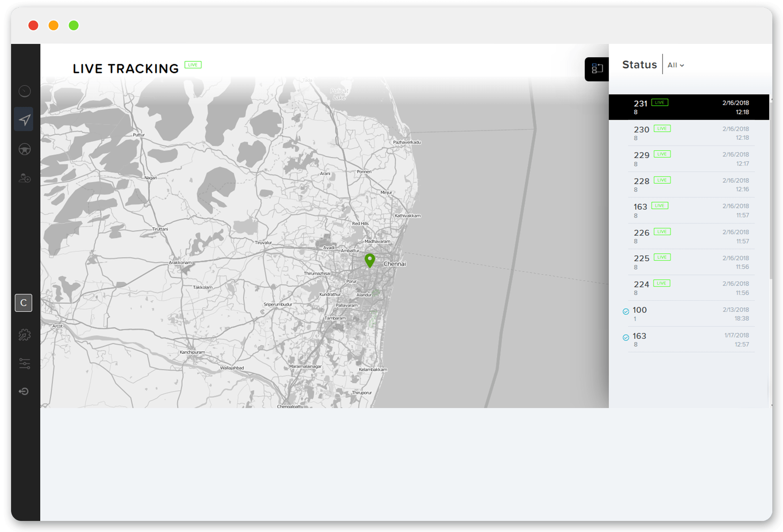
Task: Click the green Chennai map pin marker
Action: pyautogui.click(x=370, y=260)
